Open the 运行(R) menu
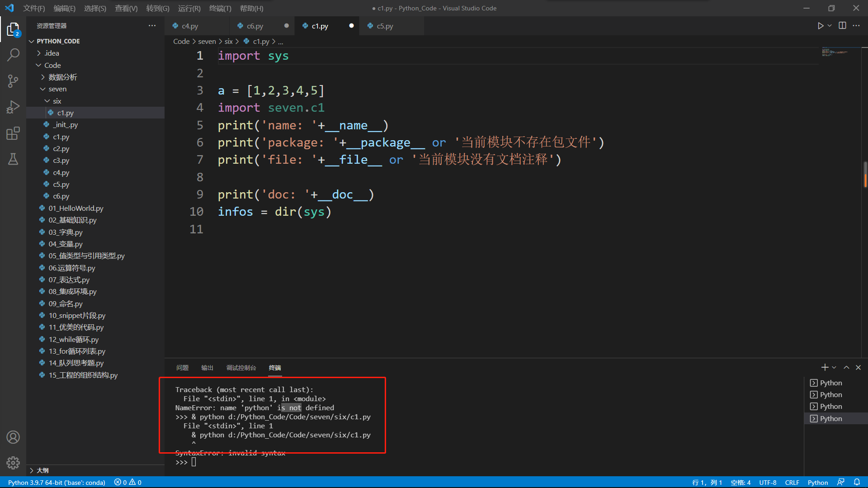This screenshot has width=868, height=488. pyautogui.click(x=189, y=8)
